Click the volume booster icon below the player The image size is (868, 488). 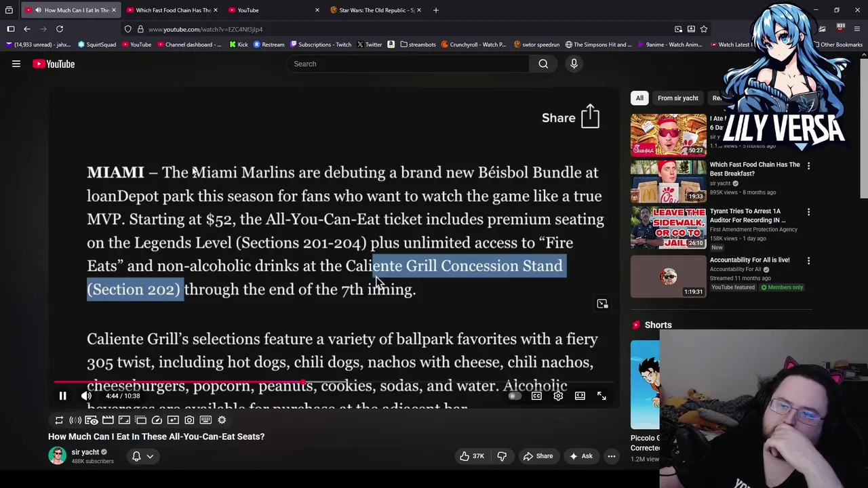point(75,420)
